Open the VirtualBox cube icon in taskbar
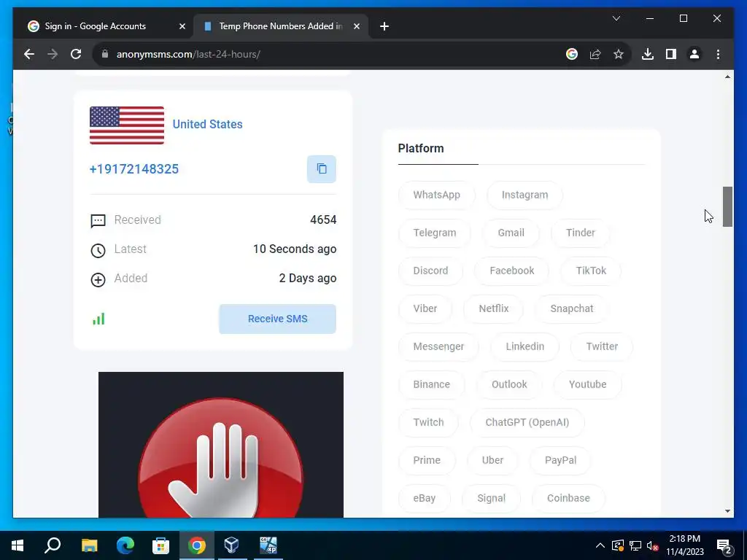The height and width of the screenshot is (560, 747). [231, 545]
